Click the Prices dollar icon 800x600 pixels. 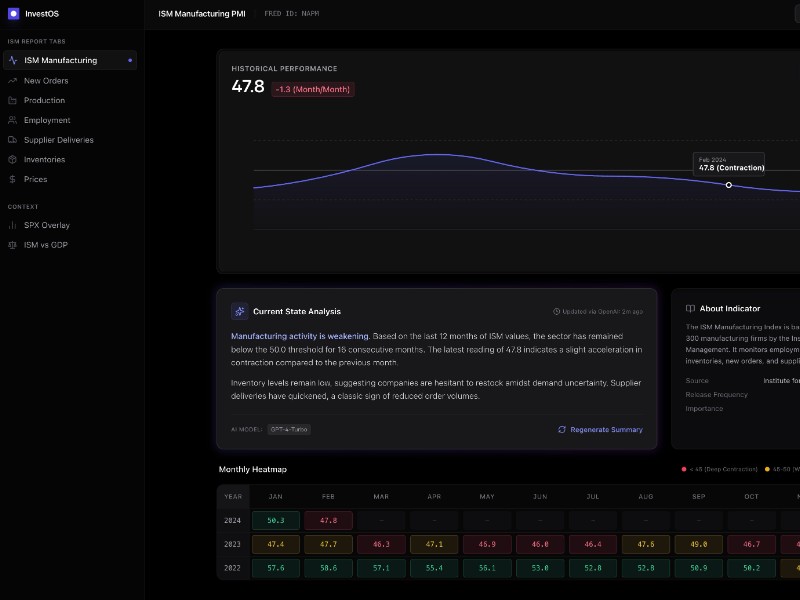pos(12,180)
